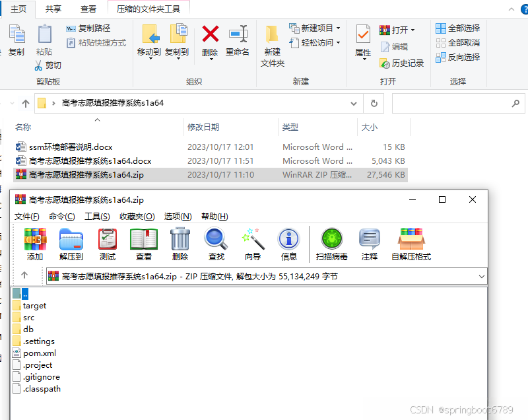Screen dimensions: 528x420
Task: Click the red X Delete (删除) in ribbon
Action: click(210, 40)
